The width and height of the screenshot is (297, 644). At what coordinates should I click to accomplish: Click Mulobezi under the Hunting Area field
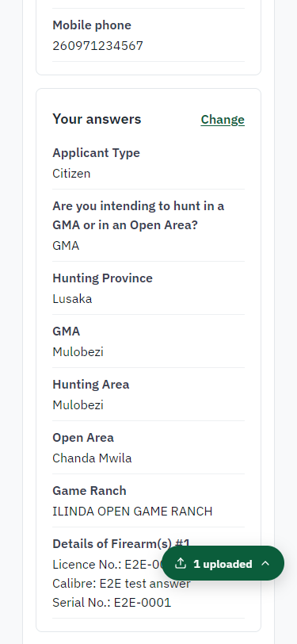click(x=78, y=405)
